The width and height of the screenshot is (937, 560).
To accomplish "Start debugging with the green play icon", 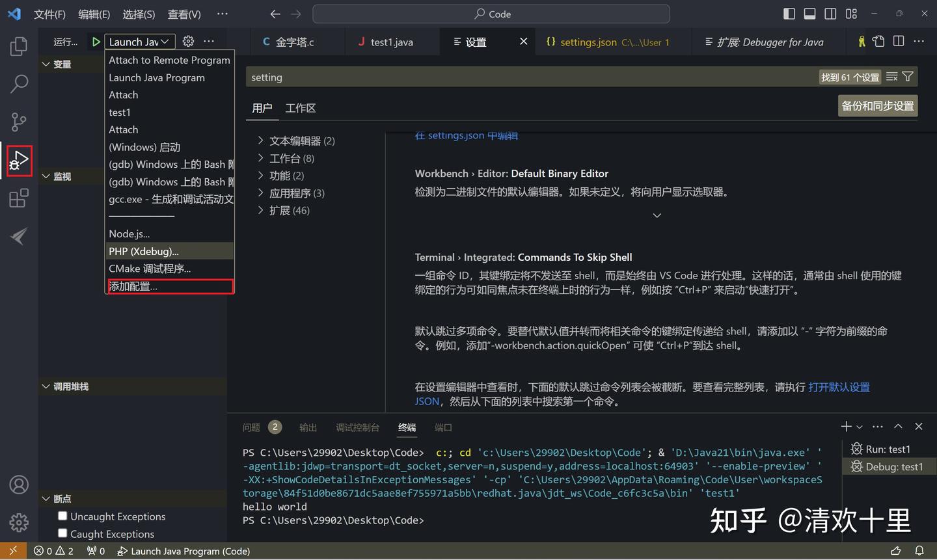I will (x=95, y=41).
